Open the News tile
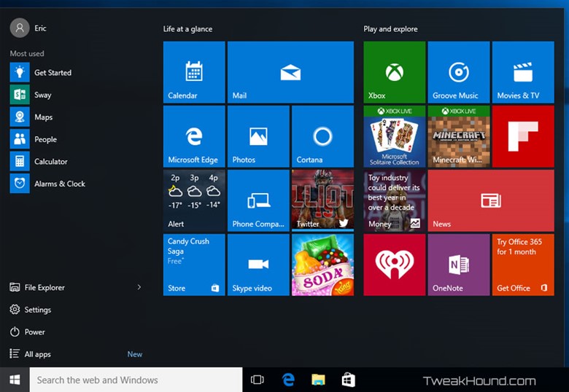 click(x=491, y=200)
